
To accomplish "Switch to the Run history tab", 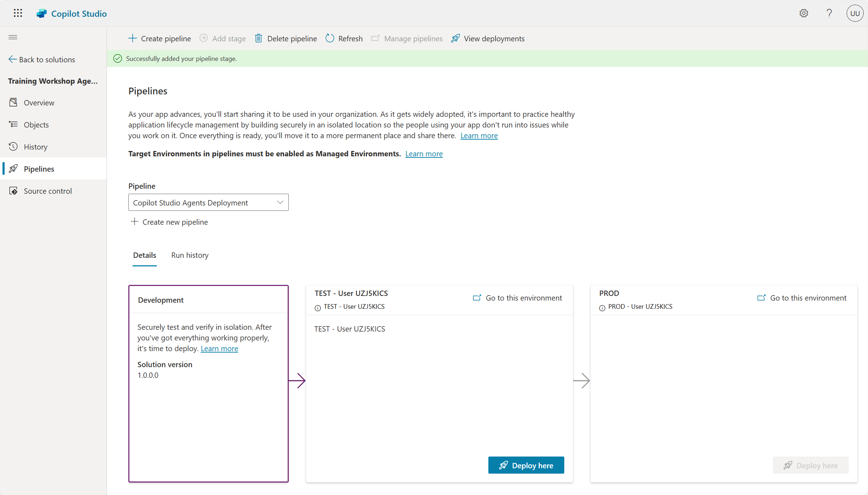I will tap(190, 255).
